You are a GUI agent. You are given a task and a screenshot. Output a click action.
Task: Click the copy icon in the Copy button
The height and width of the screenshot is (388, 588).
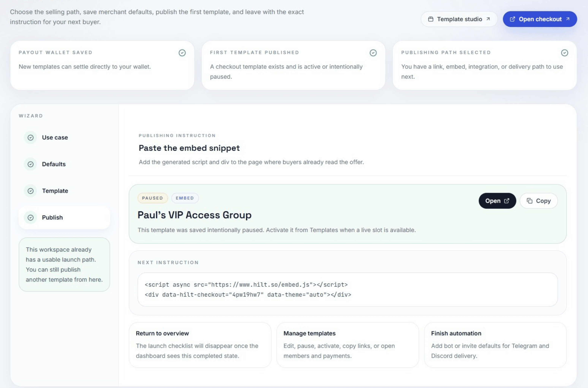529,201
